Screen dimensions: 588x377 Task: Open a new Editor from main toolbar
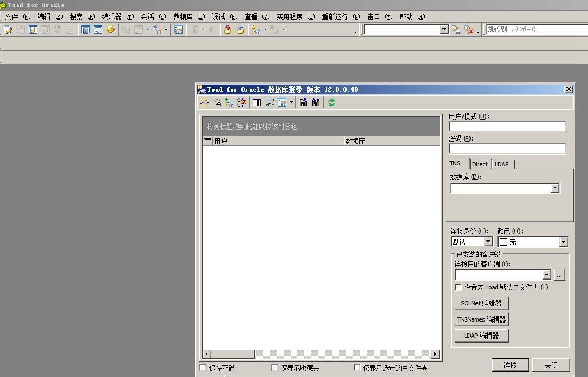[8, 30]
